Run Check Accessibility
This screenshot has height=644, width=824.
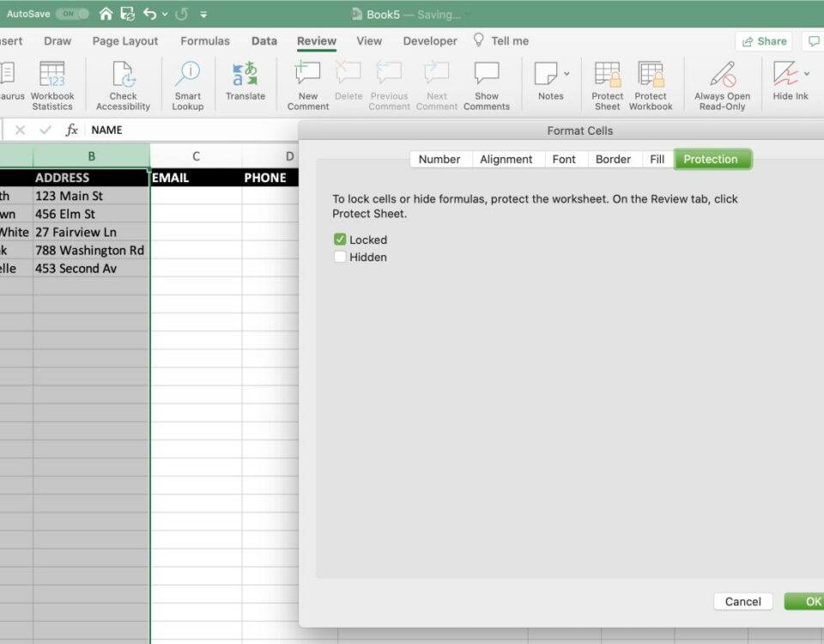tap(123, 86)
